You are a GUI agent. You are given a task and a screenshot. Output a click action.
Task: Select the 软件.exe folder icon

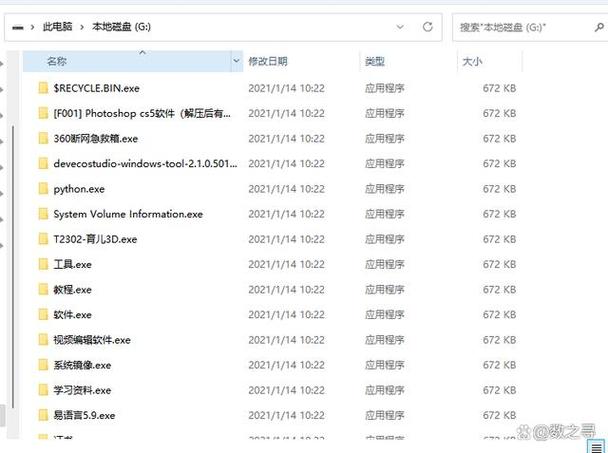43,315
